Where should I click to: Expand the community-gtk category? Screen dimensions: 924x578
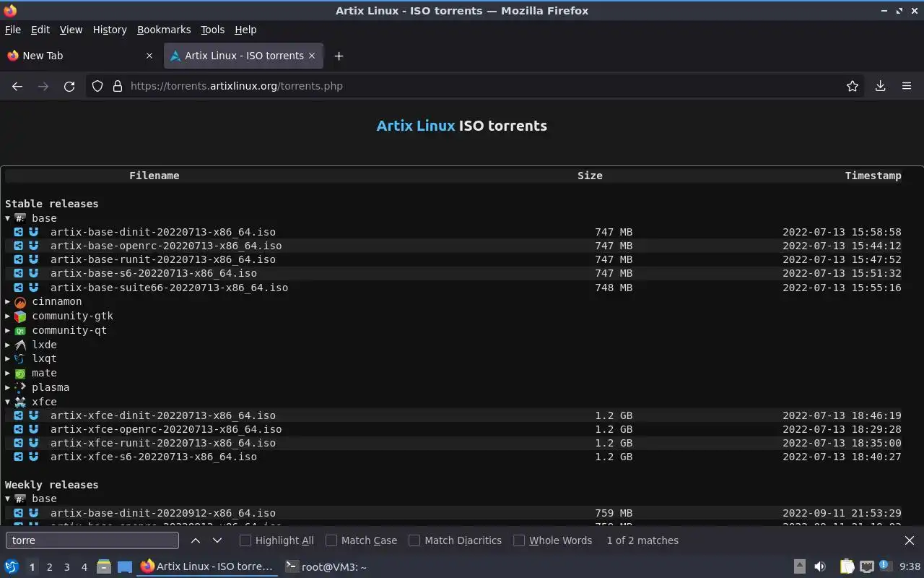[x=8, y=316]
